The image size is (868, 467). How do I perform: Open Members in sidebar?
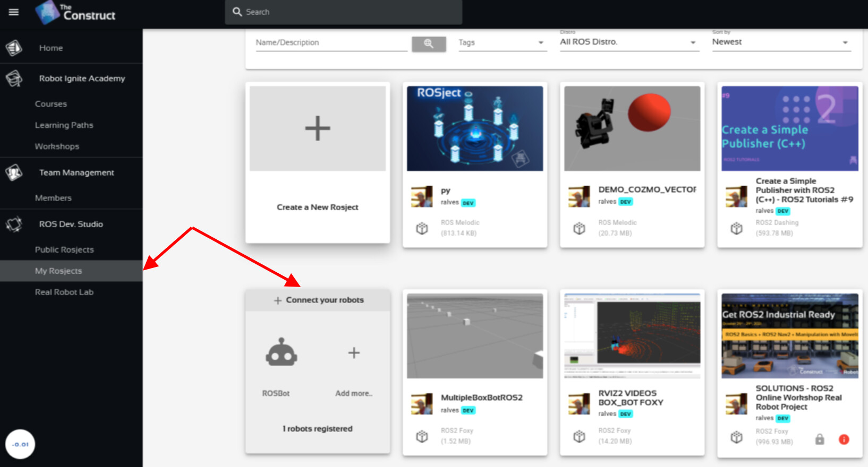tap(53, 198)
